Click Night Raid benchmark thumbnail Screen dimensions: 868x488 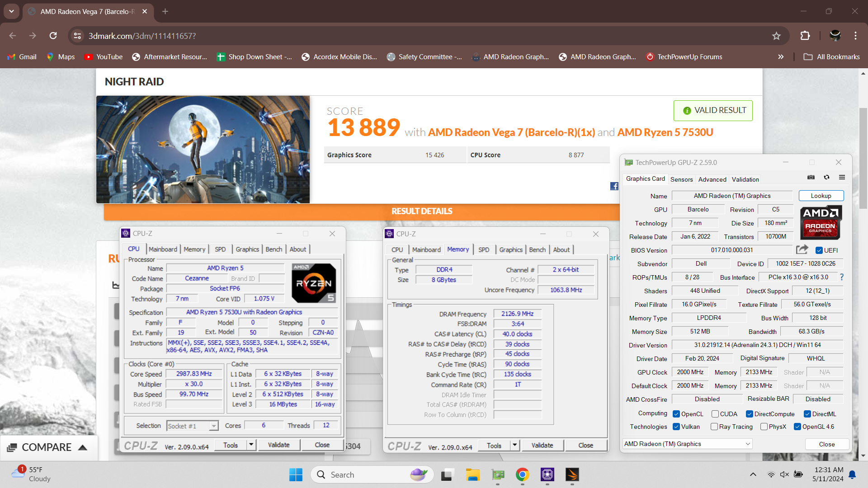pyautogui.click(x=203, y=150)
